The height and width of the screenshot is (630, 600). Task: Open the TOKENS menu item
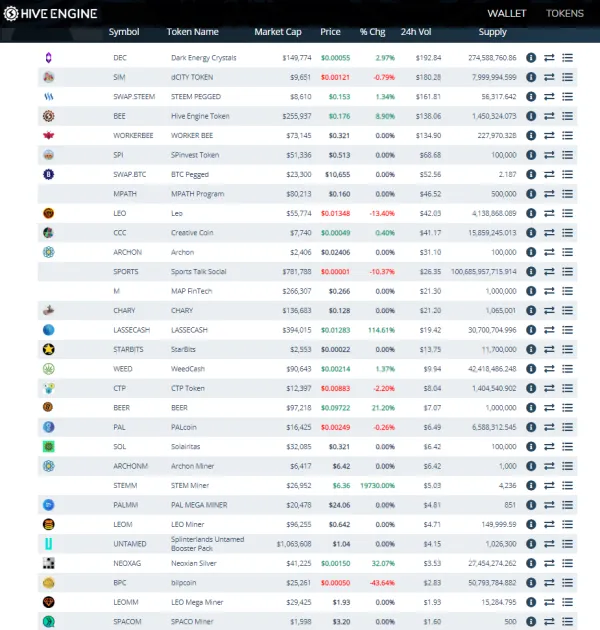[x=565, y=13]
